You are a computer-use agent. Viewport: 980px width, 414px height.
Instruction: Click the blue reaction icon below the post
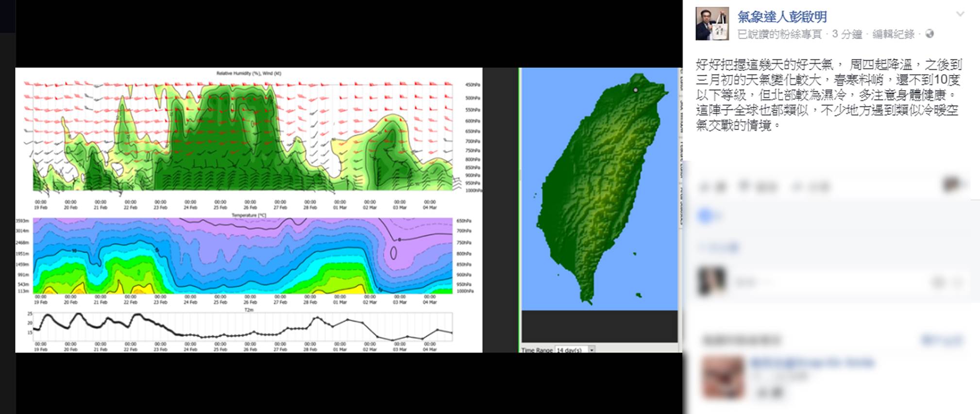tap(705, 215)
